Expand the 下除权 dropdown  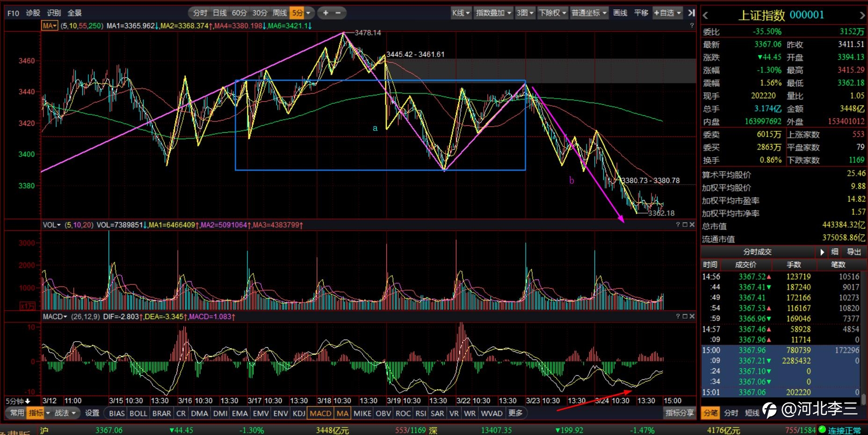pos(552,13)
